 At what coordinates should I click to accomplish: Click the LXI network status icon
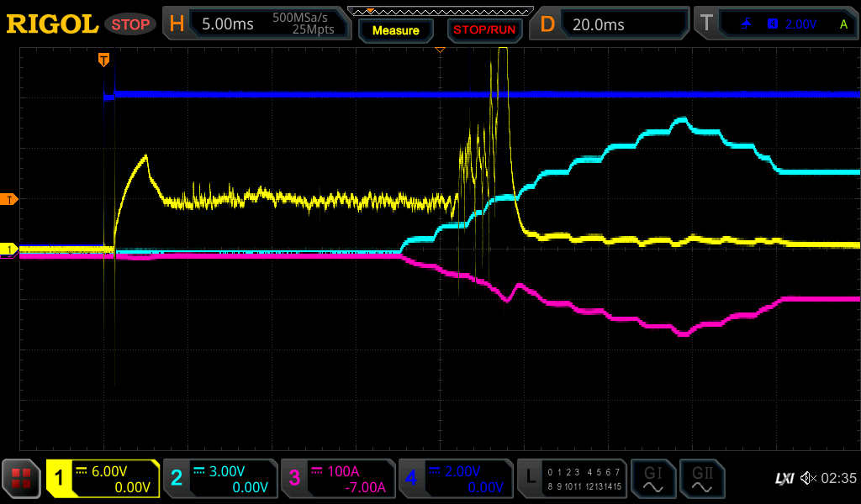(784, 478)
